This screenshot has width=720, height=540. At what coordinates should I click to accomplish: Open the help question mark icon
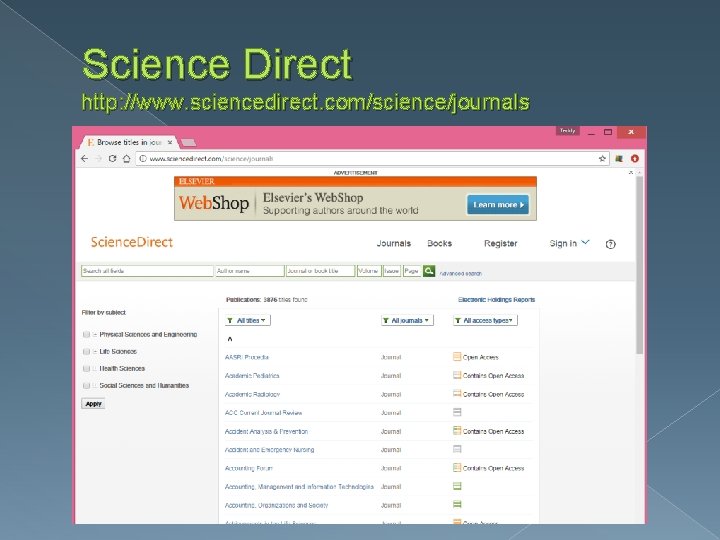(610, 244)
